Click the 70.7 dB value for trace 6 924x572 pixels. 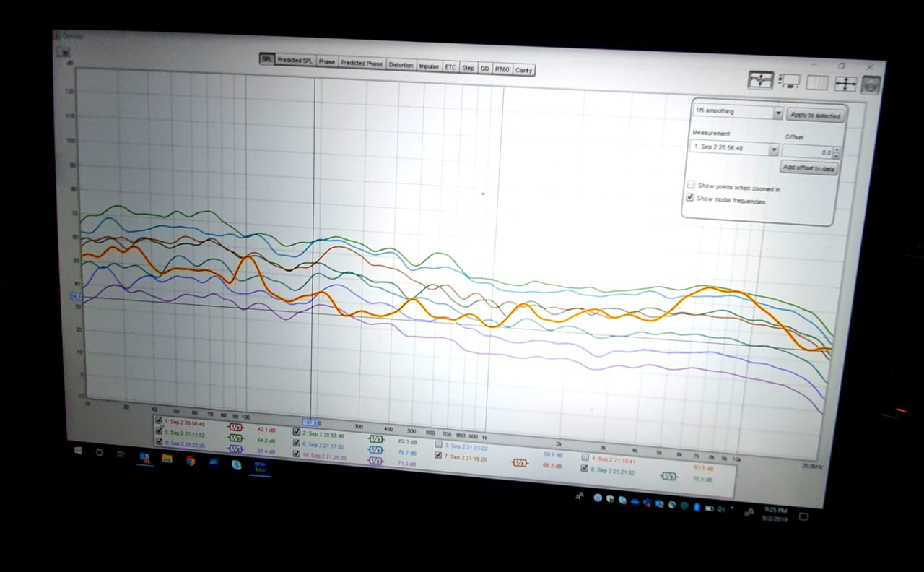click(408, 453)
